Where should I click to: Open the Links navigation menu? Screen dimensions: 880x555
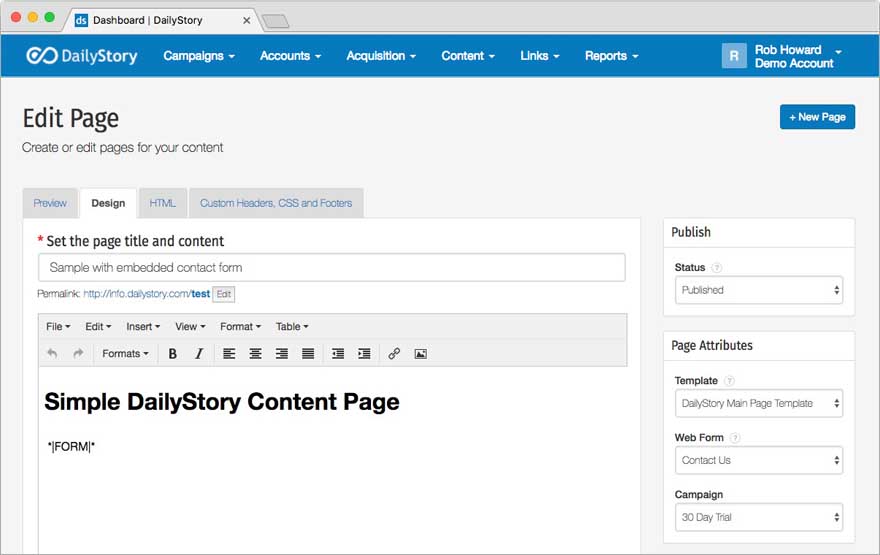click(x=540, y=56)
